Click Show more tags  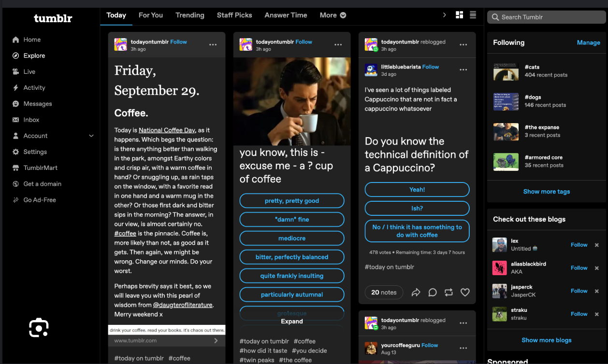pos(547,192)
